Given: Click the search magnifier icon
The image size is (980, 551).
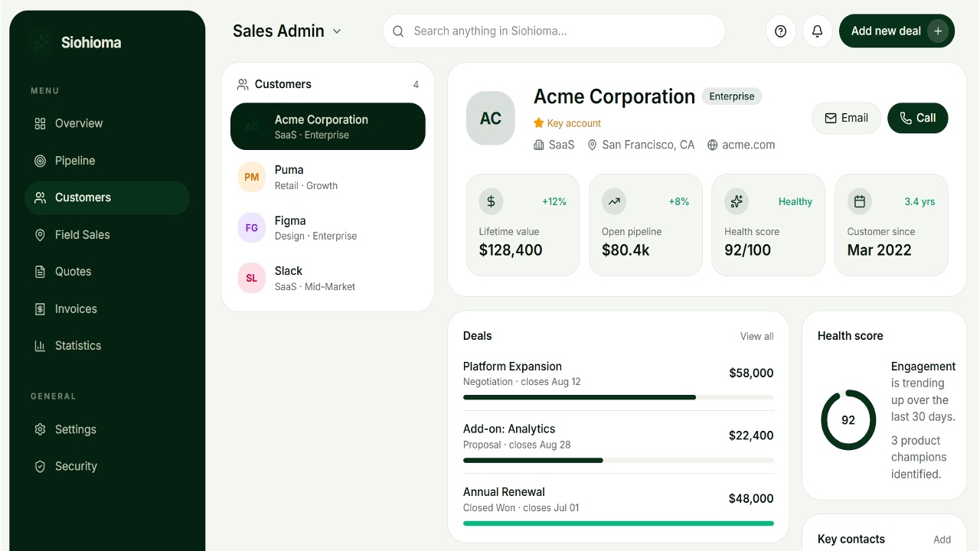Looking at the screenshot, I should pyautogui.click(x=398, y=31).
